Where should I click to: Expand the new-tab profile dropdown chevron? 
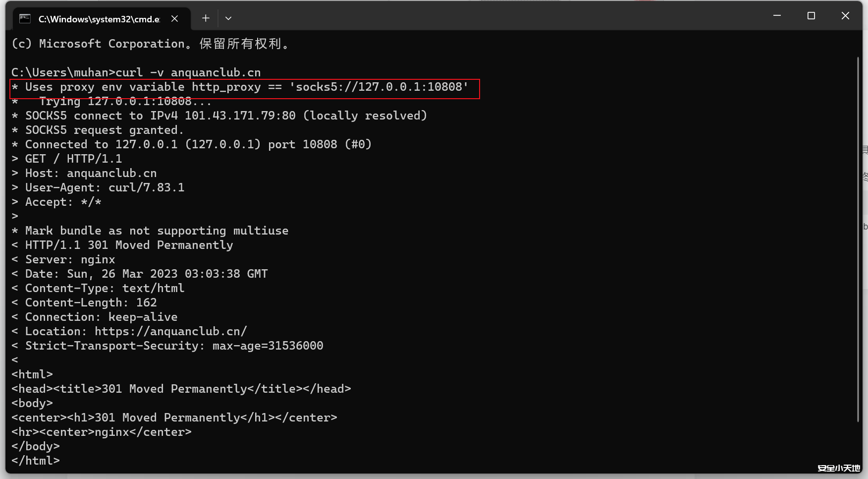click(228, 18)
